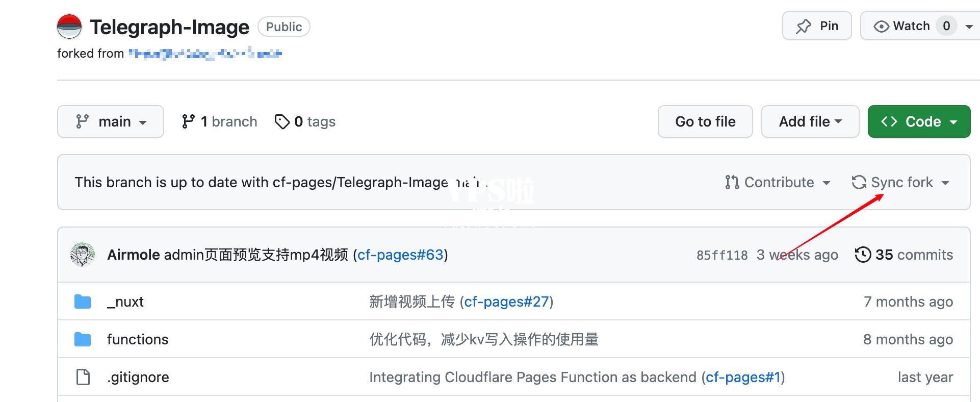View the 1 branch link
This screenshot has width=980, height=402.
[219, 121]
